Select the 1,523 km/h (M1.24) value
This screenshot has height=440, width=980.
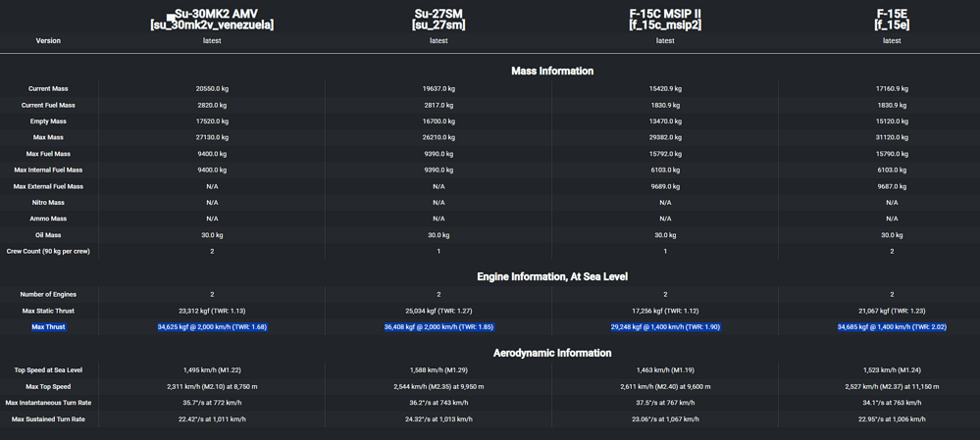892,370
